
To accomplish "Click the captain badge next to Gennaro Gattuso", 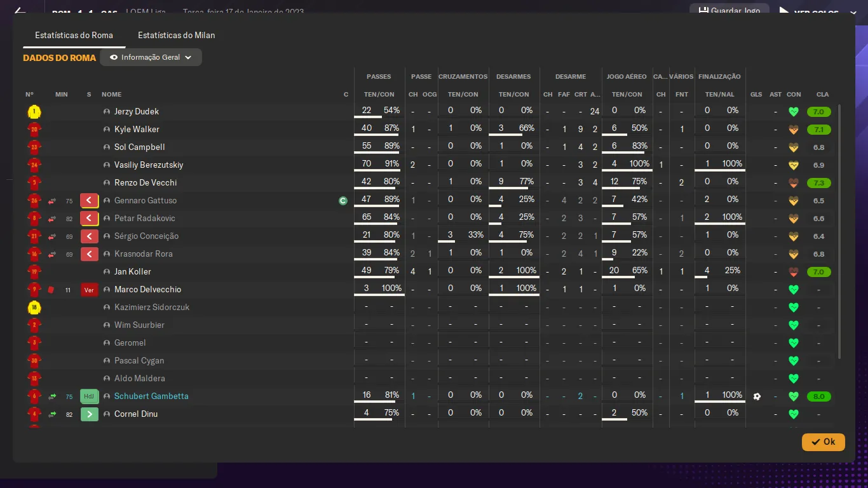I will [343, 201].
